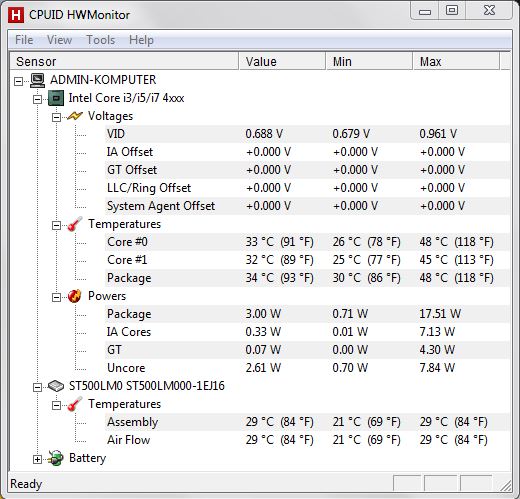Click the Intel Core processor chip icon

point(56,98)
